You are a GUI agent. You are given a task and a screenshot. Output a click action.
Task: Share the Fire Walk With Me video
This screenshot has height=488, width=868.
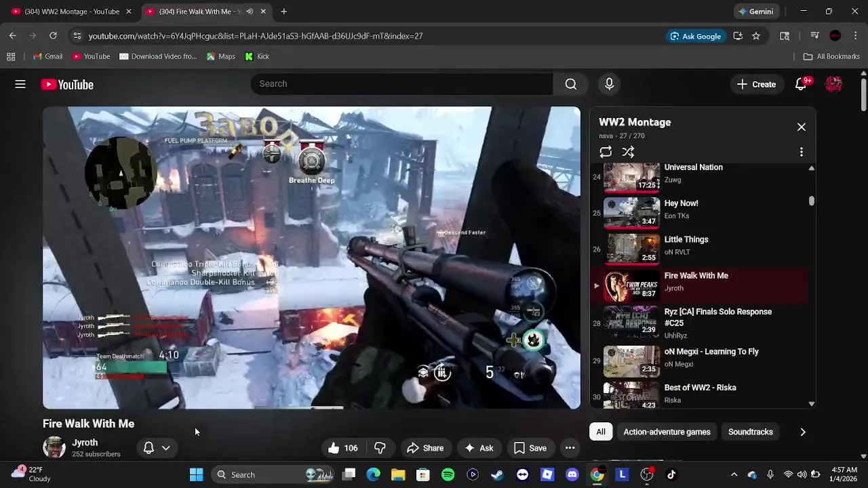425,448
